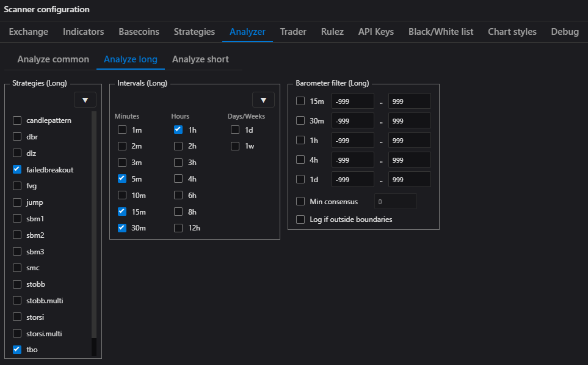Go to the Basecoins tab

coord(139,32)
